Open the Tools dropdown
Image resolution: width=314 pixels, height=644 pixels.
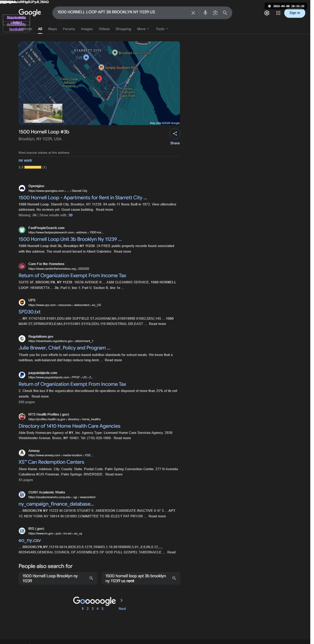point(162,29)
